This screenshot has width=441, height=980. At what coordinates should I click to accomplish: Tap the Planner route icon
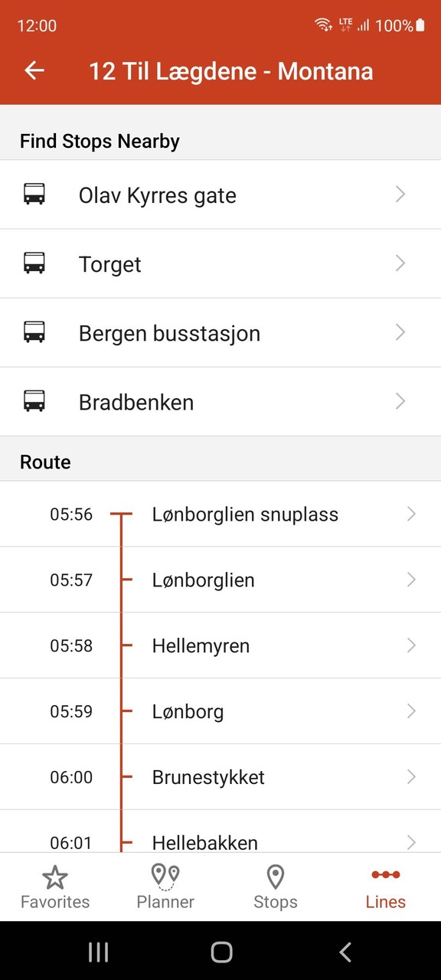(x=165, y=875)
